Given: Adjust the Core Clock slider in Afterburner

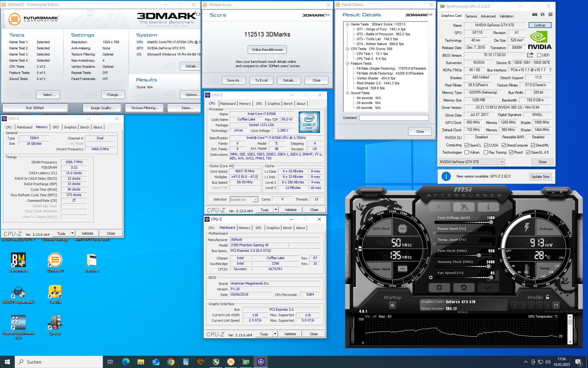Looking at the screenshot, I should point(462,255).
